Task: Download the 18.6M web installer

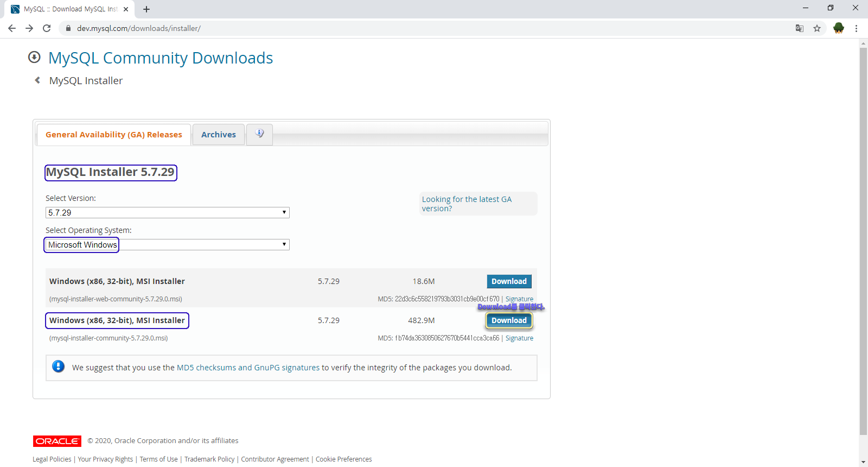Action: [509, 281]
